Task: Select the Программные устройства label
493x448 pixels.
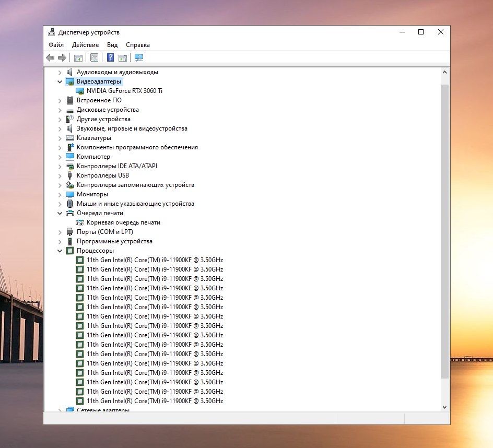Action: 114,241
